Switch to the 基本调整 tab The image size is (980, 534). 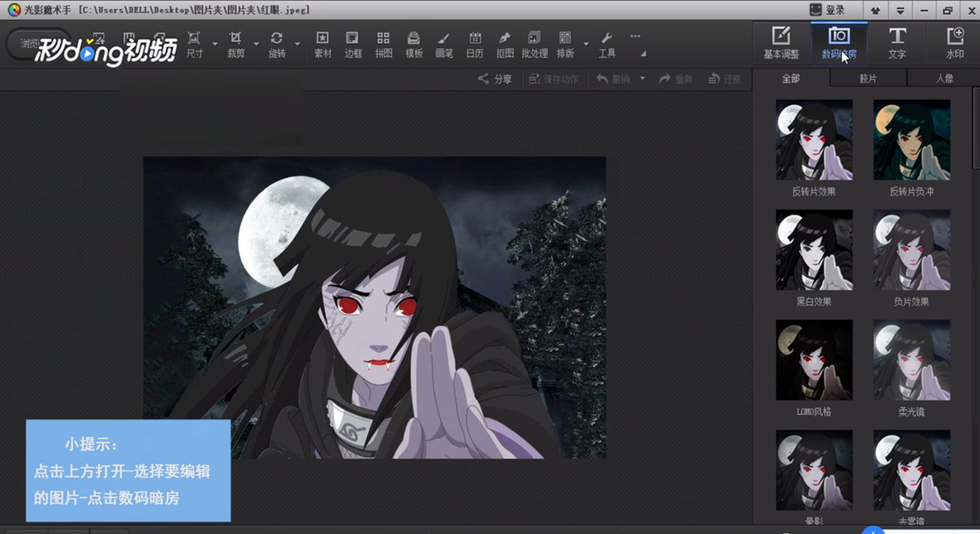click(781, 42)
